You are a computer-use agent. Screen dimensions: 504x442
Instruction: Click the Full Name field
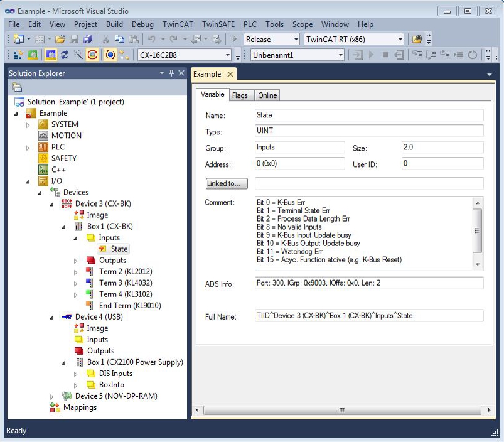[369, 316]
